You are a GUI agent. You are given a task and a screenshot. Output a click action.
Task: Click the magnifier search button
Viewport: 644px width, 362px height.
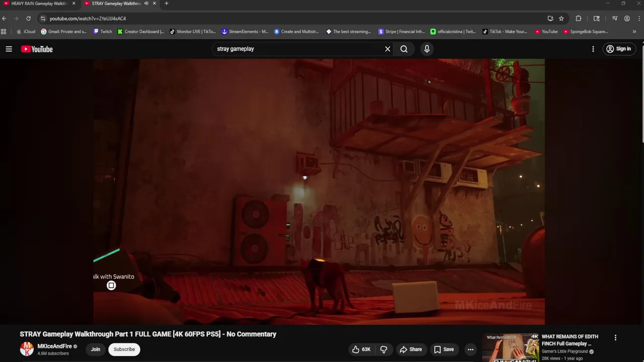[x=404, y=49]
